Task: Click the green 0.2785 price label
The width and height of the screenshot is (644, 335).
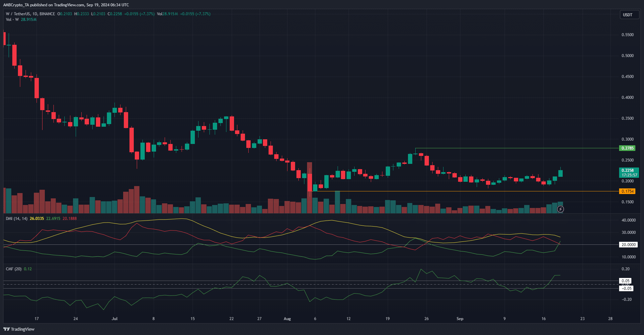Action: coord(627,148)
